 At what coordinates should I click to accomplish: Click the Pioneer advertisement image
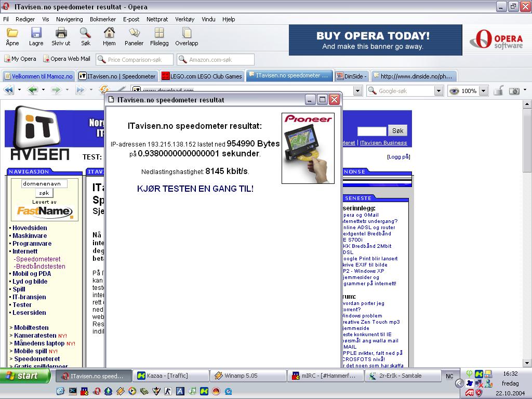308,148
